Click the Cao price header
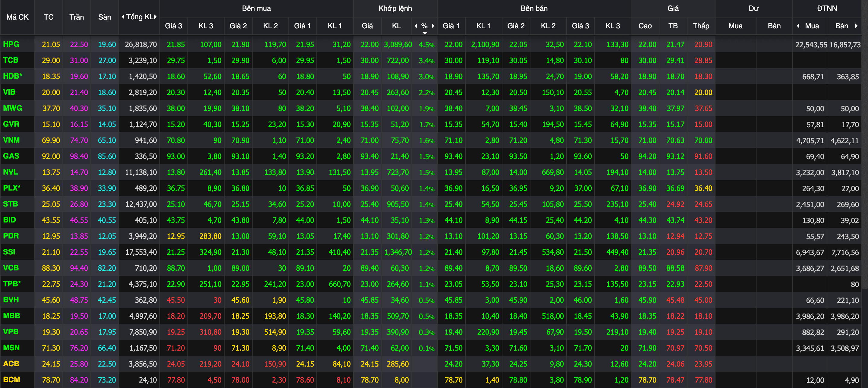868x388 pixels. [x=645, y=26]
